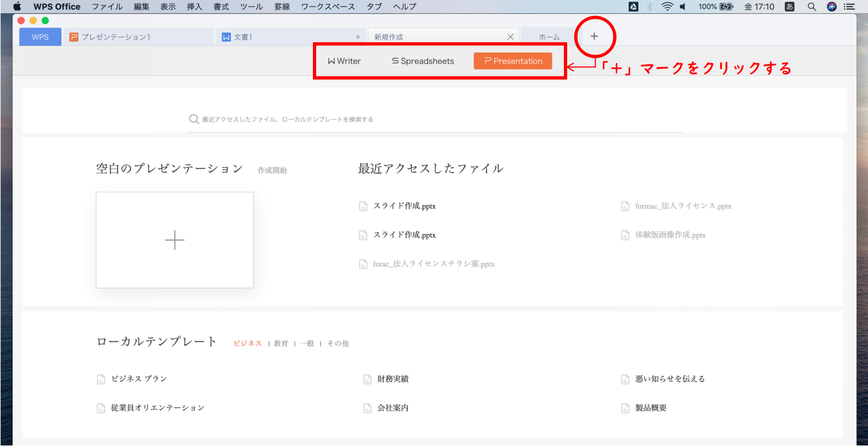Select 教育 template category
868x446 pixels.
click(281, 343)
